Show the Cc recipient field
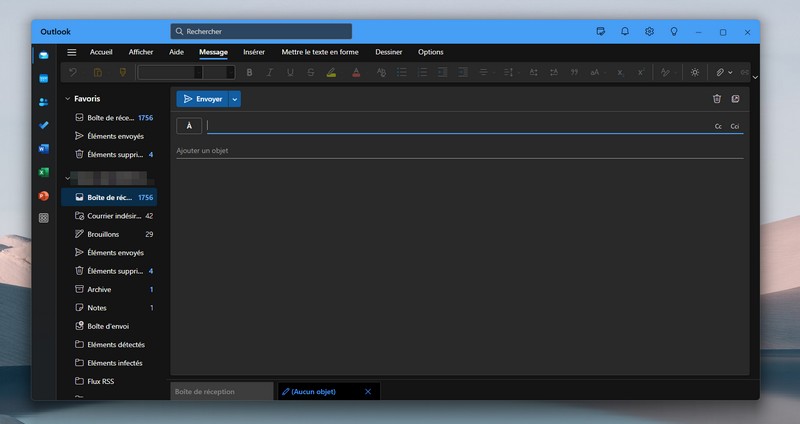This screenshot has width=800, height=424. (x=718, y=126)
